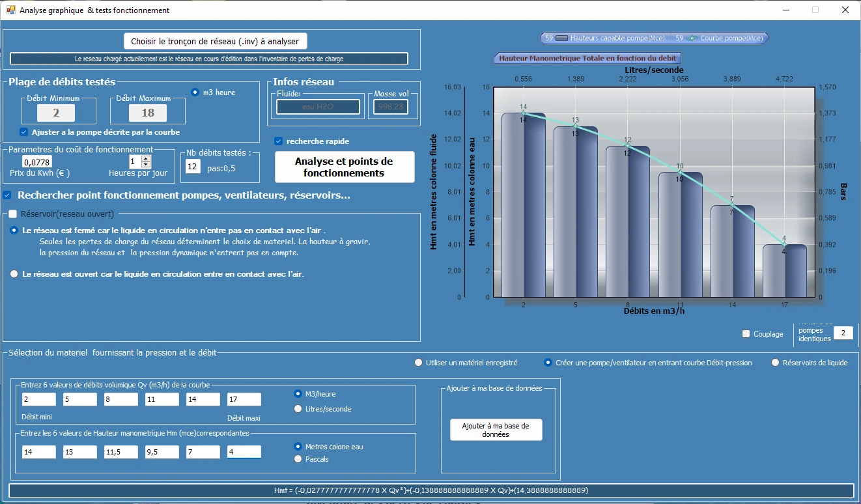Check the Couplage checkbox

pos(746,334)
